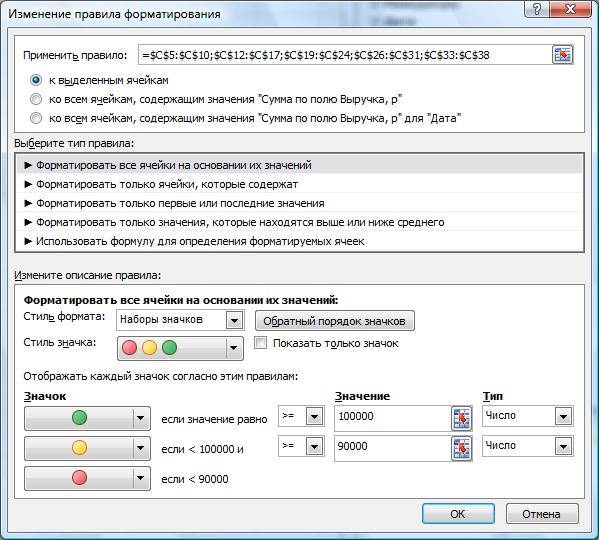Click the 'Обратный порядок значков' button
Screen dimensions: 599x540
click(x=335, y=321)
